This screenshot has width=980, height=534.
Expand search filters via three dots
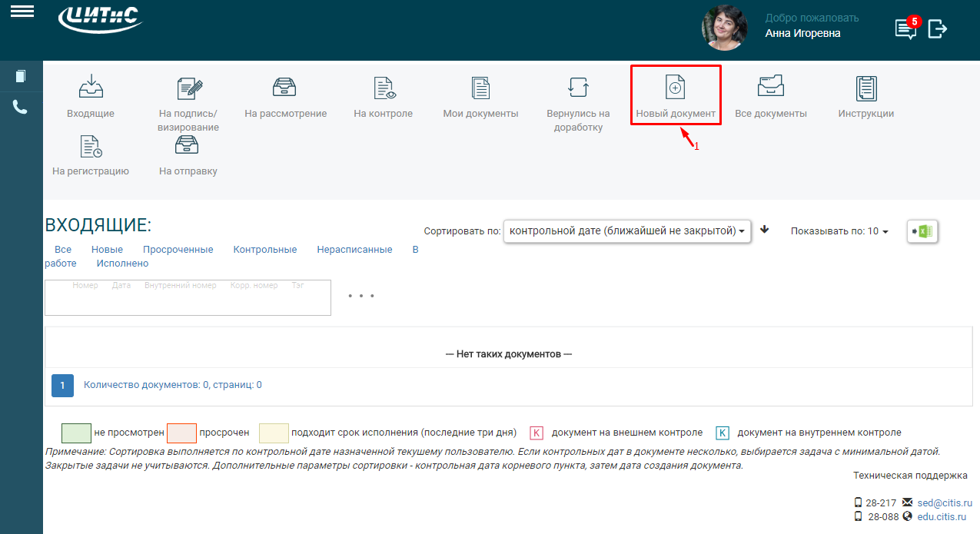click(x=360, y=295)
